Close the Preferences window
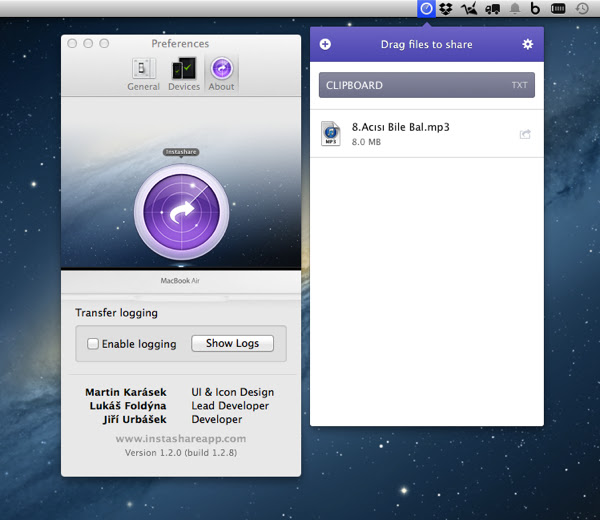This screenshot has height=520, width=600. (x=72, y=43)
